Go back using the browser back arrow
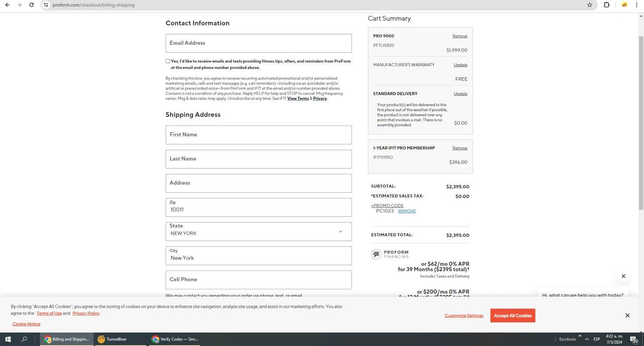The image size is (644, 346). (7, 5)
